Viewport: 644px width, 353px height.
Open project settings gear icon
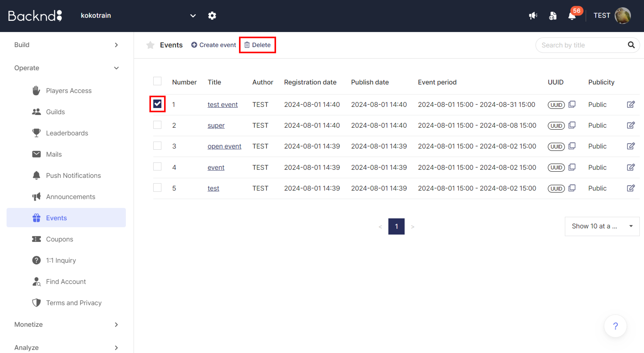click(x=212, y=16)
